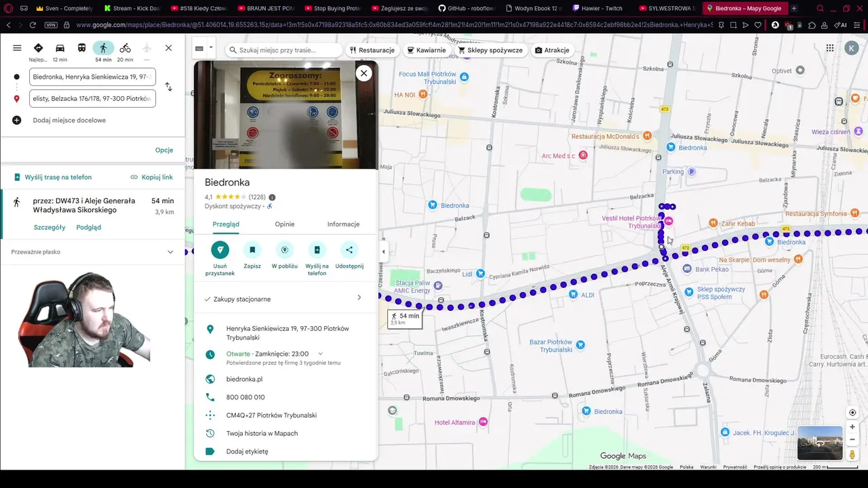Close the Biedronka place card

pyautogui.click(x=364, y=73)
